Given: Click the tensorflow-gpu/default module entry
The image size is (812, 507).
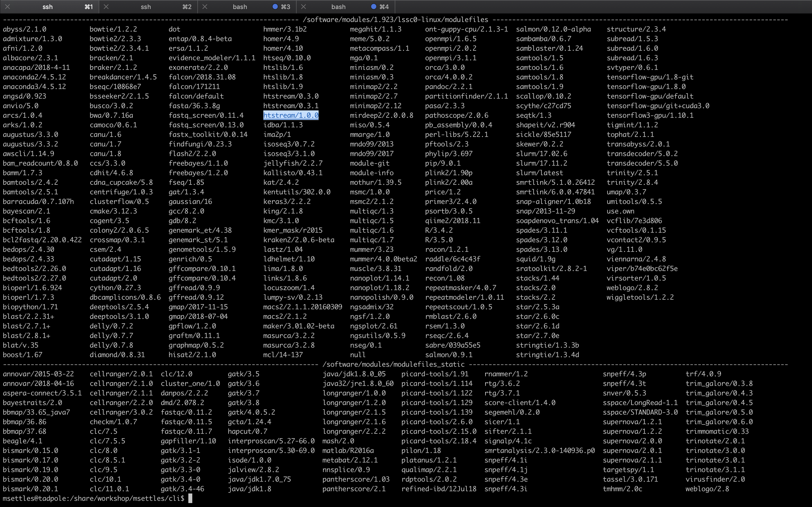Looking at the screenshot, I should coord(650,96).
